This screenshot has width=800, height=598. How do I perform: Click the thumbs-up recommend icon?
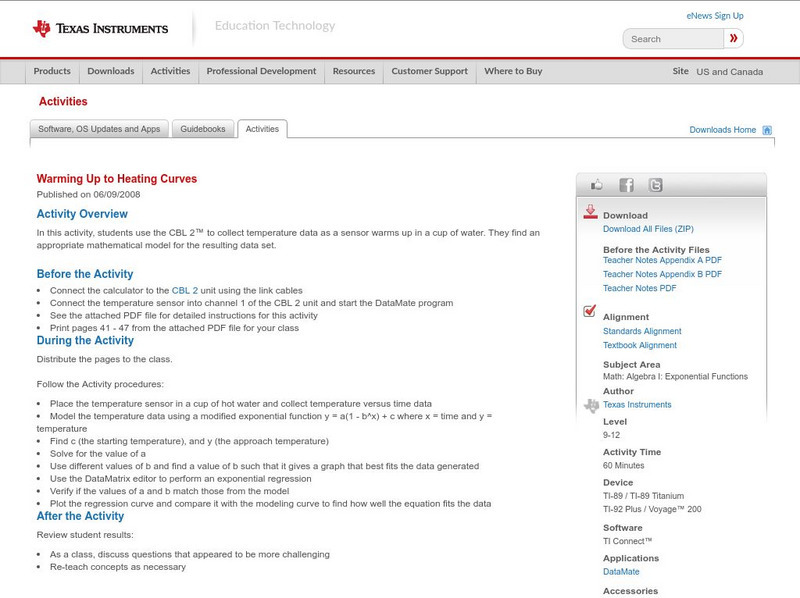(597, 184)
